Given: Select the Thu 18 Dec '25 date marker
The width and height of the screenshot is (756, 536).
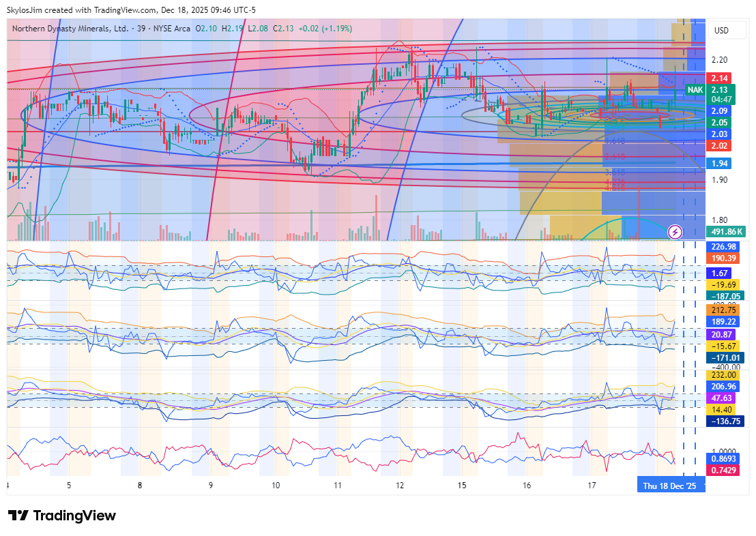Looking at the screenshot, I should [x=671, y=486].
